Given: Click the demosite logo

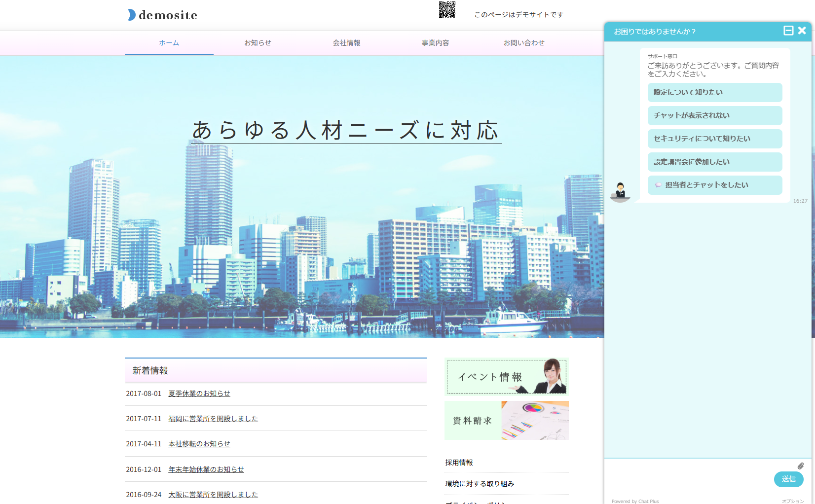Looking at the screenshot, I should pyautogui.click(x=163, y=15).
